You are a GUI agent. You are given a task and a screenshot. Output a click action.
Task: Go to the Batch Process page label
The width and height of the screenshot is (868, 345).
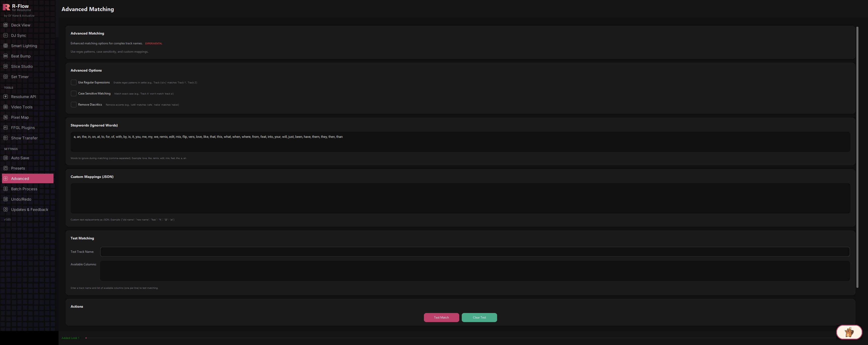[x=24, y=189]
